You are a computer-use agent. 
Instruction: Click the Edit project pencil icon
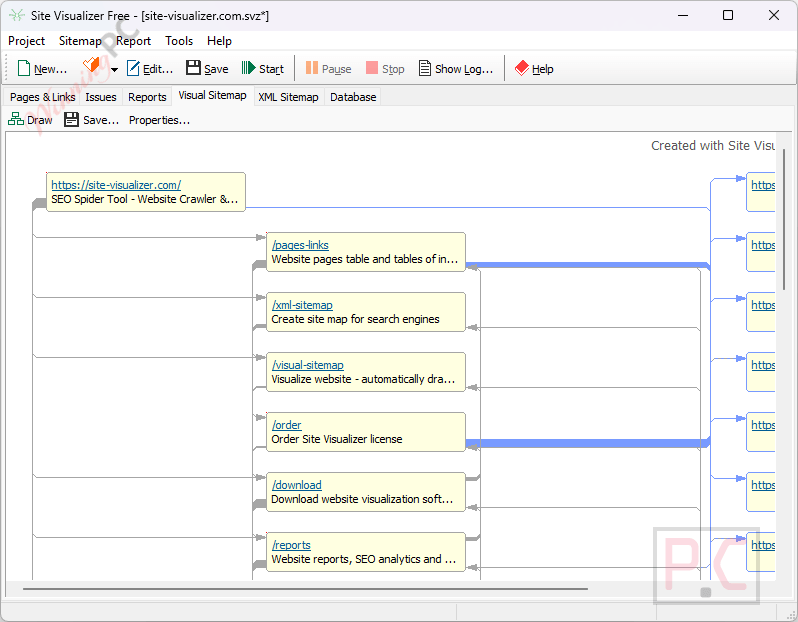[133, 68]
